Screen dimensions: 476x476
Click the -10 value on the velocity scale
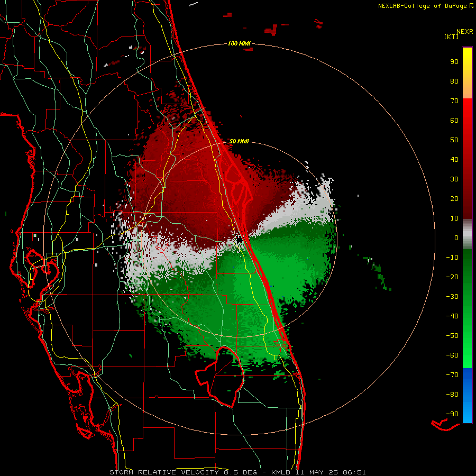452,258
